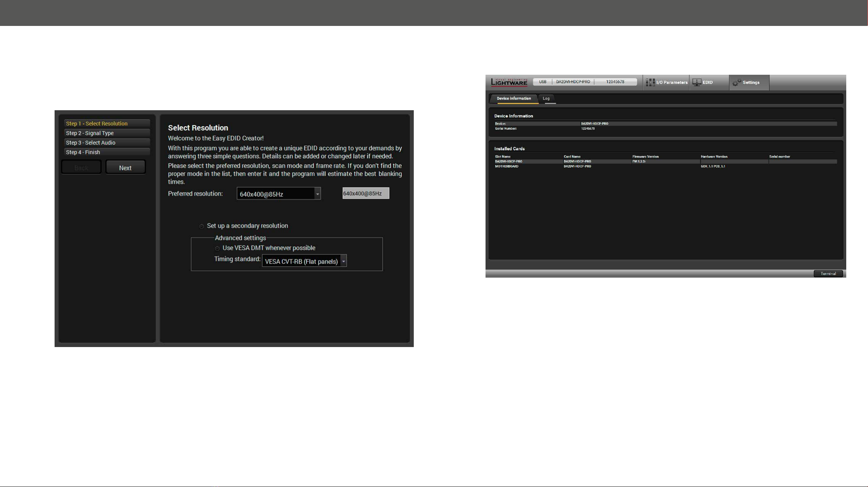Go to Step 2 - Signal Type

[x=107, y=133]
